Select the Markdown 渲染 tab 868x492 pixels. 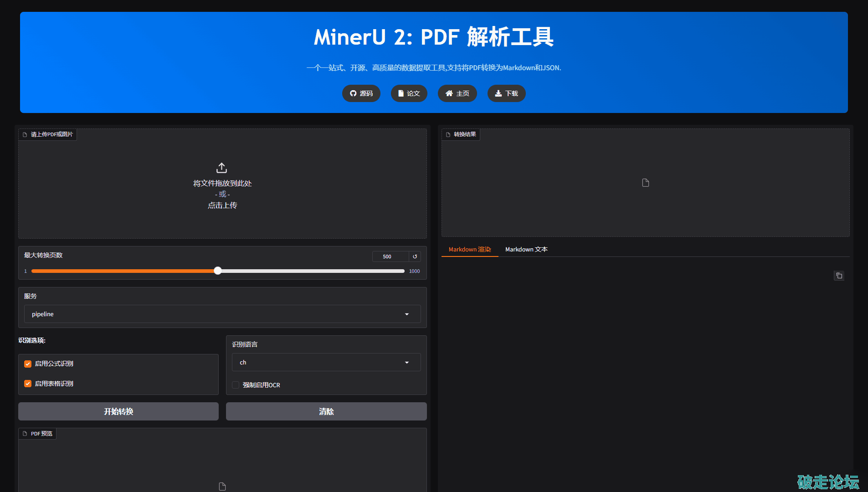point(470,249)
